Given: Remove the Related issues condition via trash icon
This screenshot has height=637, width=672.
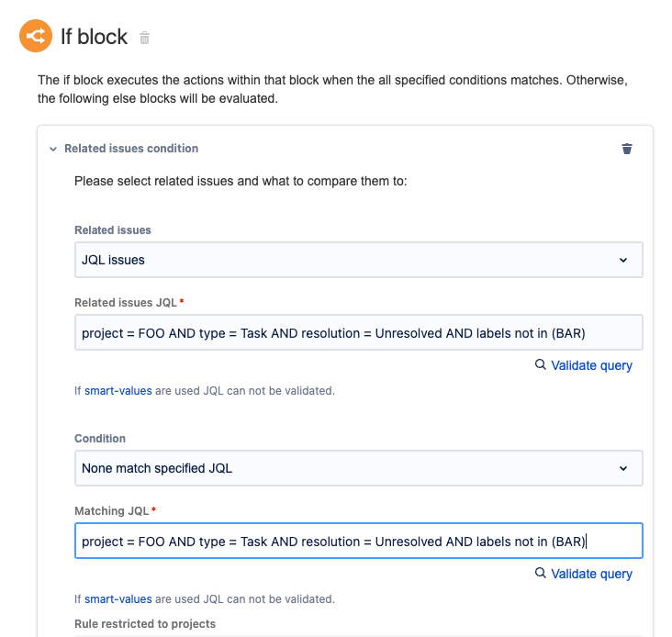Looking at the screenshot, I should coord(627,149).
